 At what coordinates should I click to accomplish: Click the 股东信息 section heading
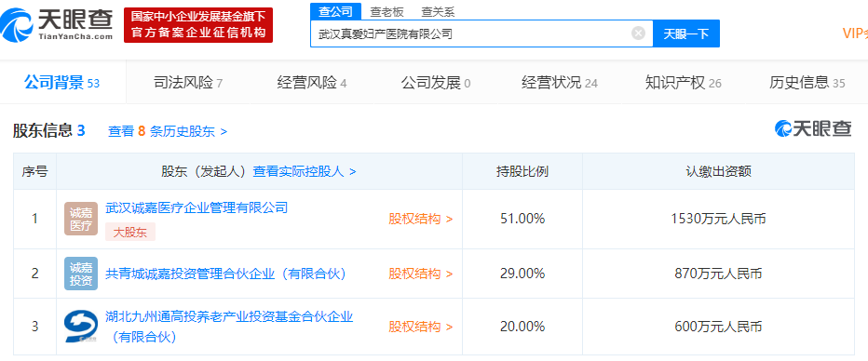[x=48, y=131]
